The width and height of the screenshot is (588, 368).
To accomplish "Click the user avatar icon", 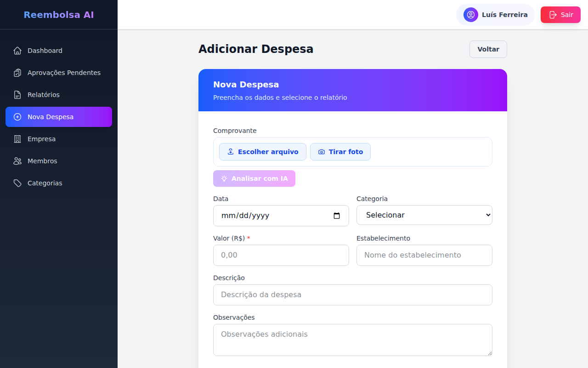I will (x=470, y=15).
